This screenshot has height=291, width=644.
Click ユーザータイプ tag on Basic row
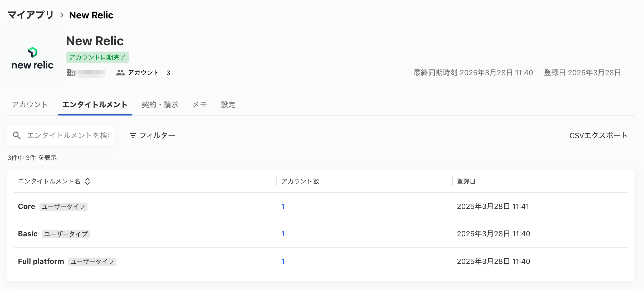coord(66,234)
